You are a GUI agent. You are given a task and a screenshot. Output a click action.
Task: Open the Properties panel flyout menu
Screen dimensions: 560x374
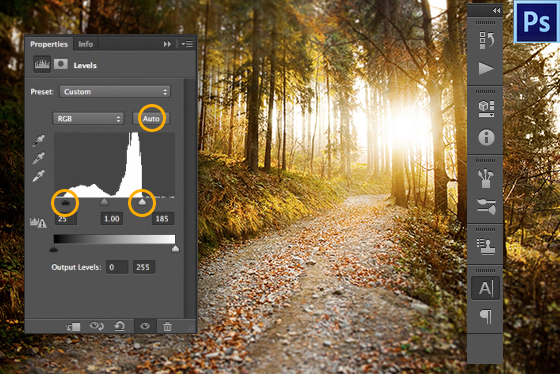(x=187, y=44)
